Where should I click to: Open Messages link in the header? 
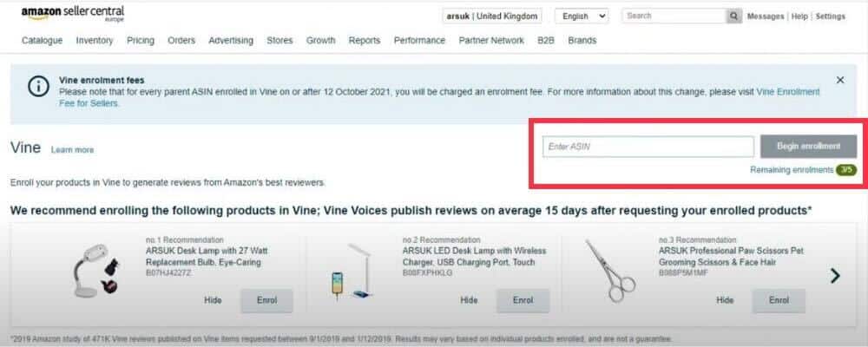pos(766,16)
